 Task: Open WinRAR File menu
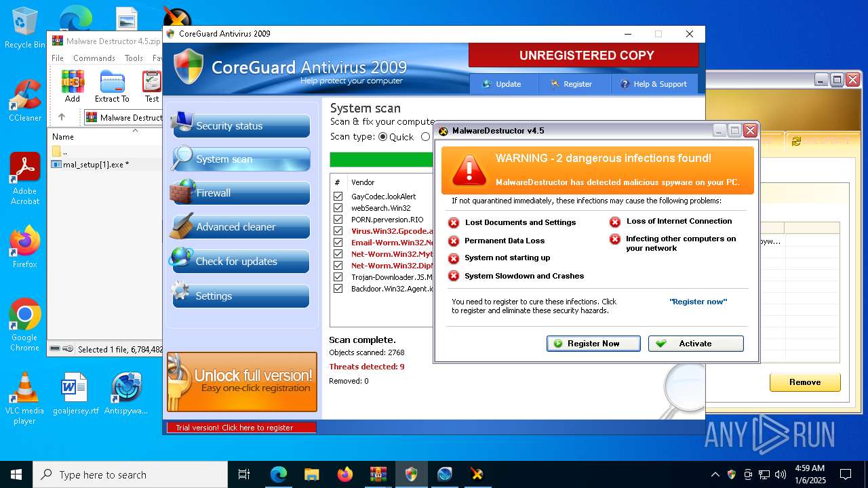(x=58, y=58)
